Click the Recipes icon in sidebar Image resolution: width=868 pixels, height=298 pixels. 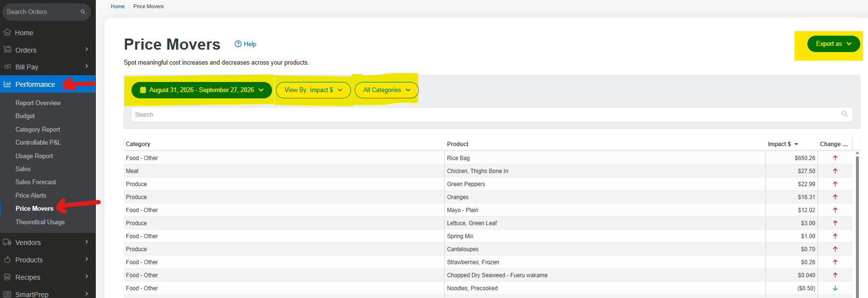7,277
